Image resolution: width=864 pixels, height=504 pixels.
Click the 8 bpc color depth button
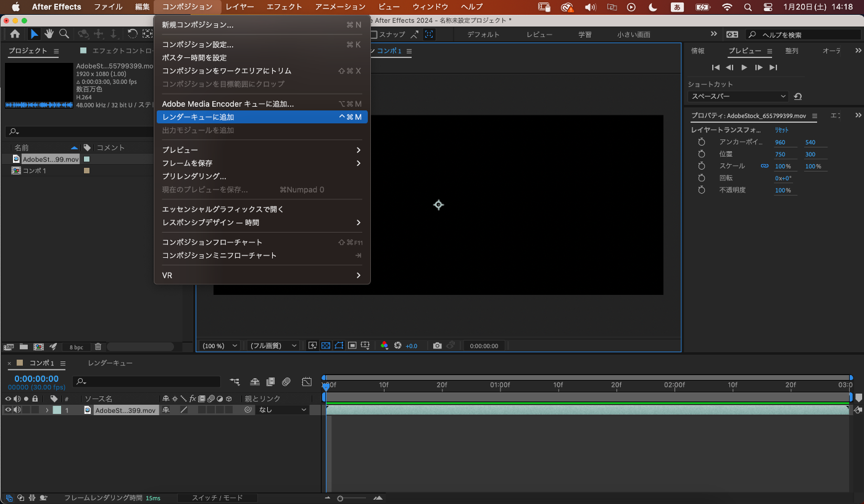coord(77,347)
